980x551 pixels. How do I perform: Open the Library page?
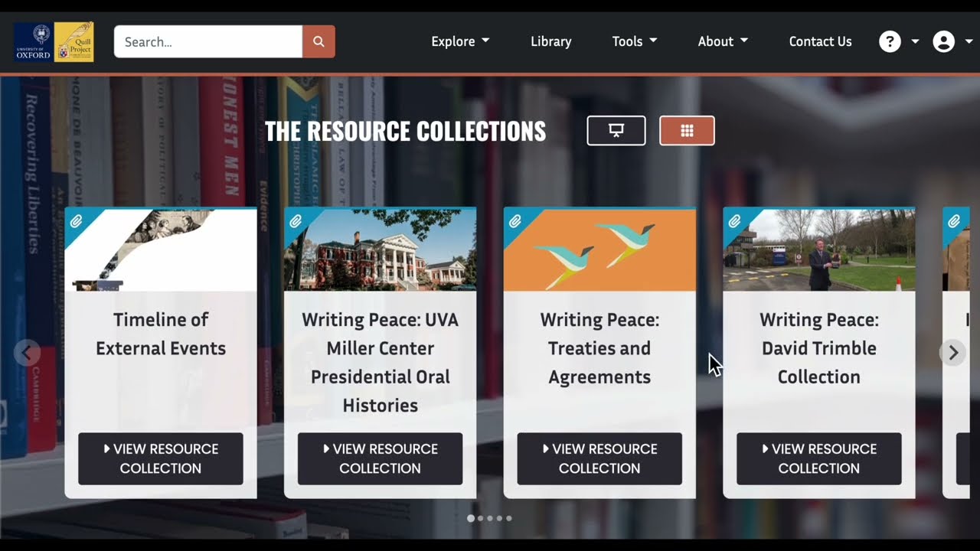tap(551, 41)
